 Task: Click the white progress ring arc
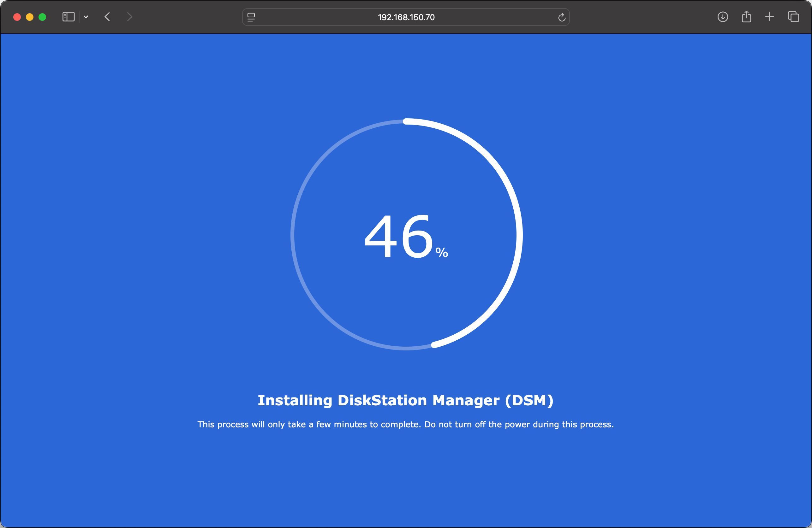[x=519, y=235]
